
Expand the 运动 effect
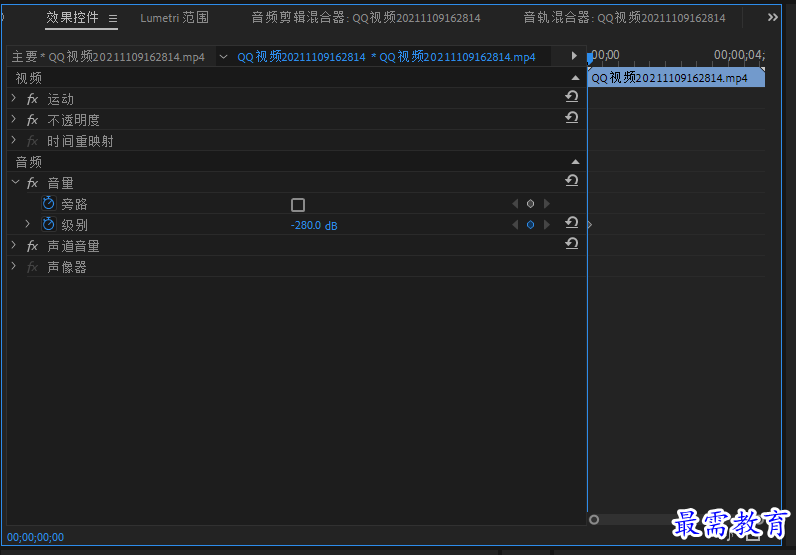click(14, 99)
